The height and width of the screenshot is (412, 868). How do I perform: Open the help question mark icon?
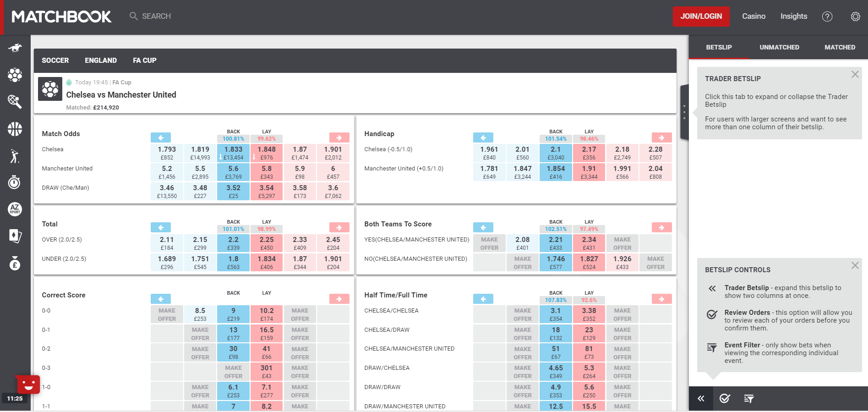[x=827, y=16]
